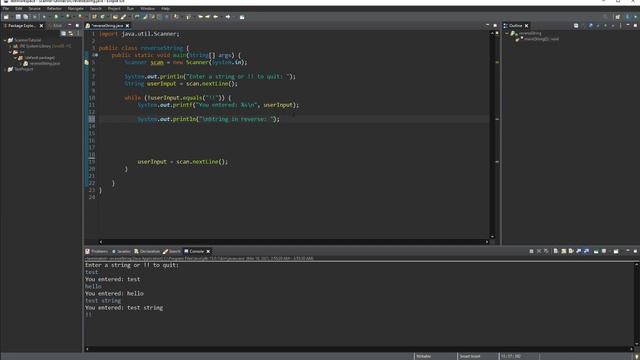This screenshot has height=360, width=640.
Task: Click the Open Type toolbar icon
Action: [x=115, y=17]
